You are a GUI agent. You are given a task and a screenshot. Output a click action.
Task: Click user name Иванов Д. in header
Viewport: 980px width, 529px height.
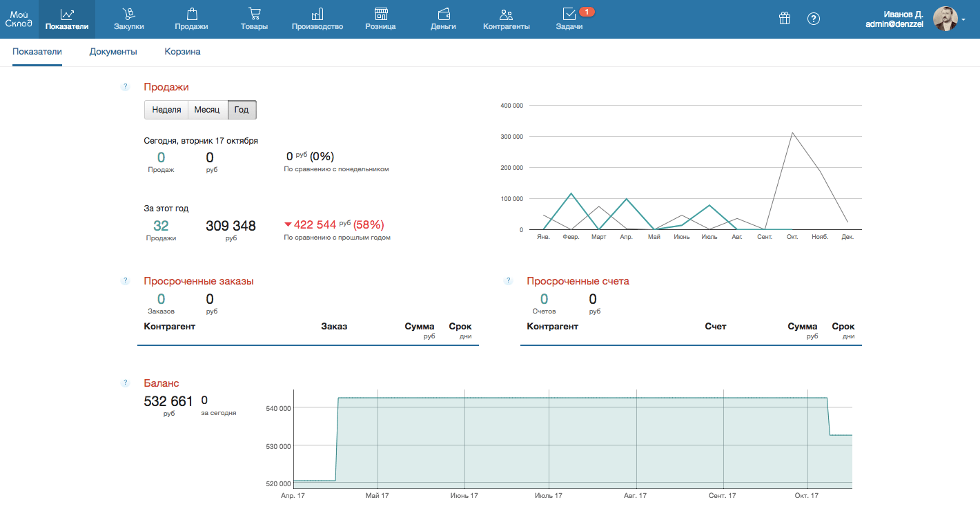[903, 14]
